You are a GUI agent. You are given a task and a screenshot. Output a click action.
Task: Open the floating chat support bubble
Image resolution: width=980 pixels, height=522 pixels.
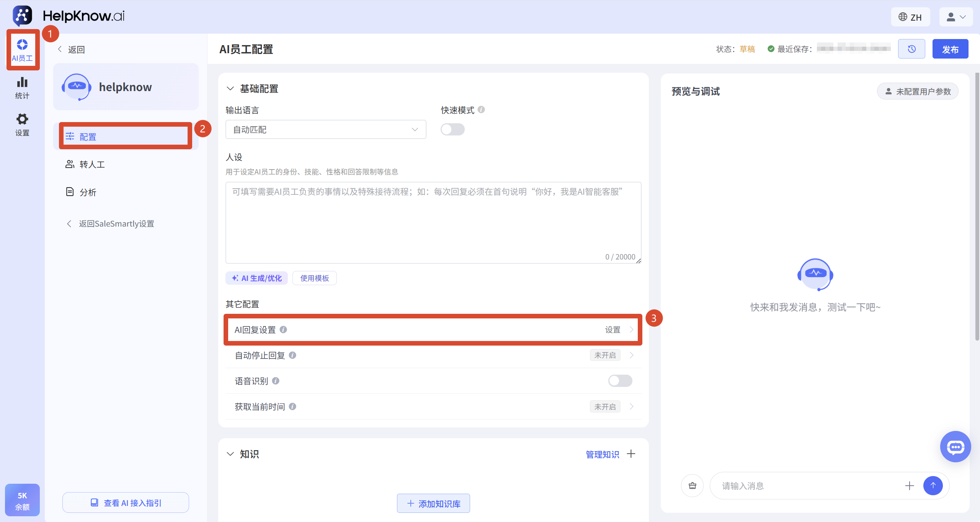coord(955,447)
